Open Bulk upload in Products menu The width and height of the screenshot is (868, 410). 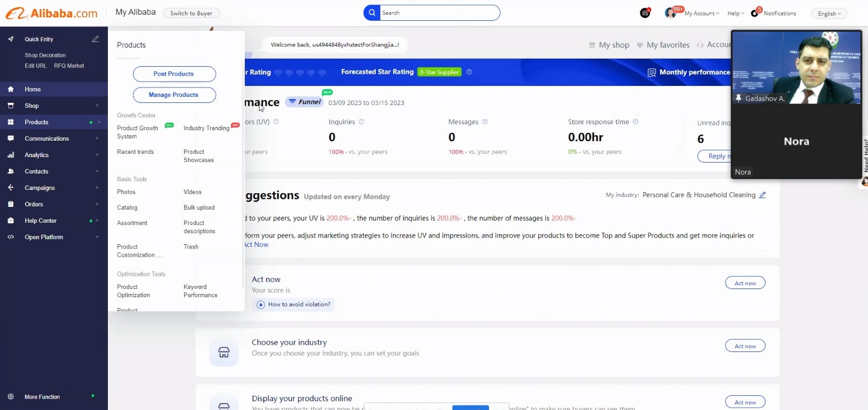199,207
